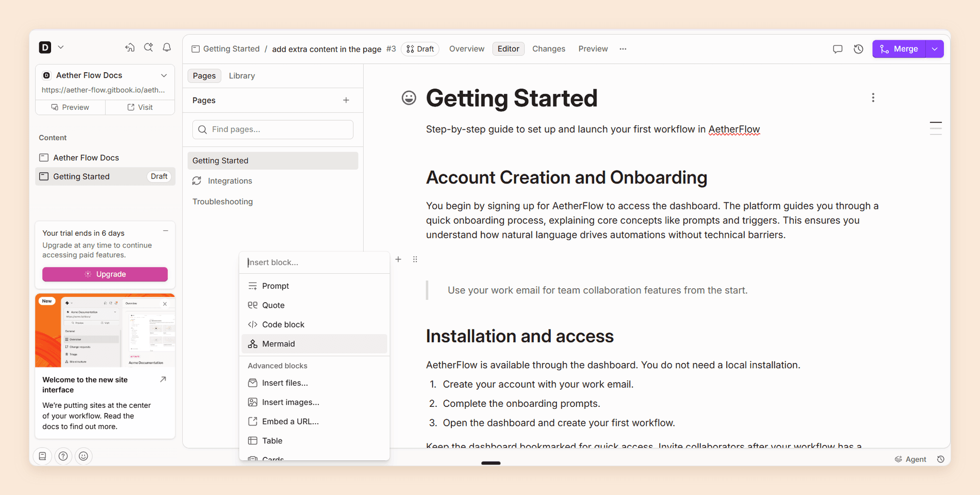The height and width of the screenshot is (495, 980).
Task: Click the promo card thumbnail image
Action: click(x=105, y=331)
